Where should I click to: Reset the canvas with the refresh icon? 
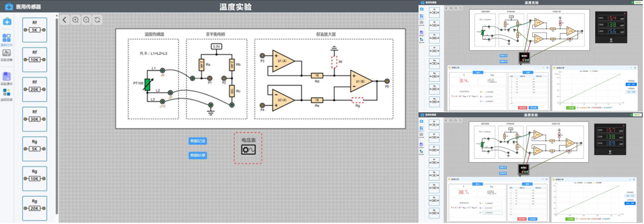click(x=97, y=20)
